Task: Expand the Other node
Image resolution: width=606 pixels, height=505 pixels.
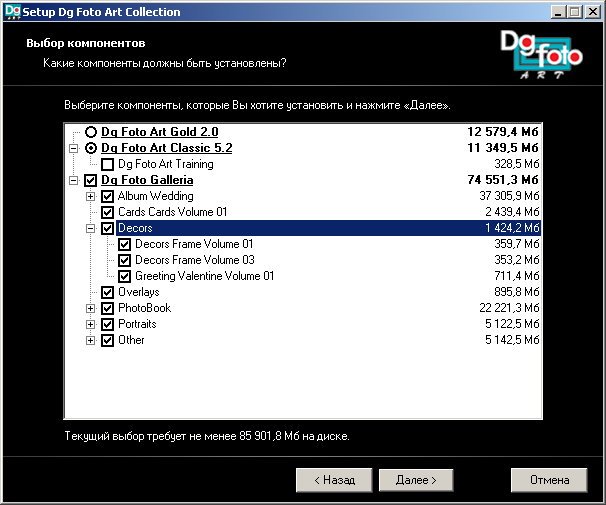Action: coord(90,340)
